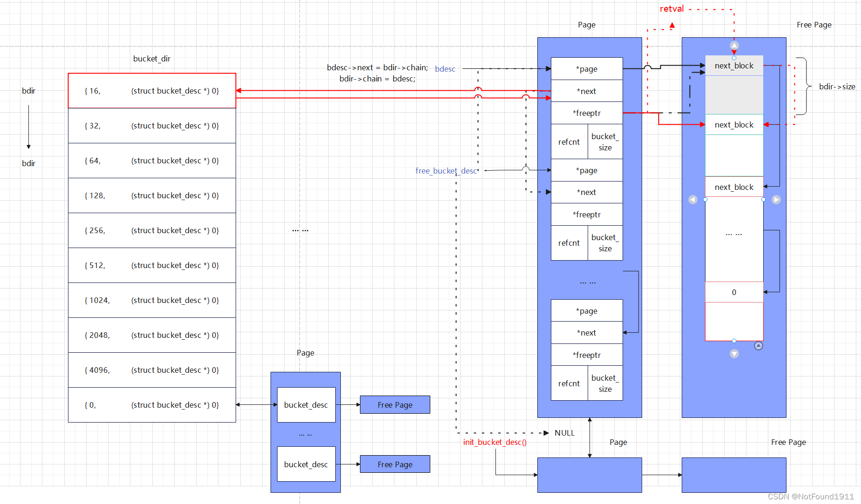Select the '*freeptr' cell with the red arrow
The image size is (861, 504).
(x=587, y=113)
